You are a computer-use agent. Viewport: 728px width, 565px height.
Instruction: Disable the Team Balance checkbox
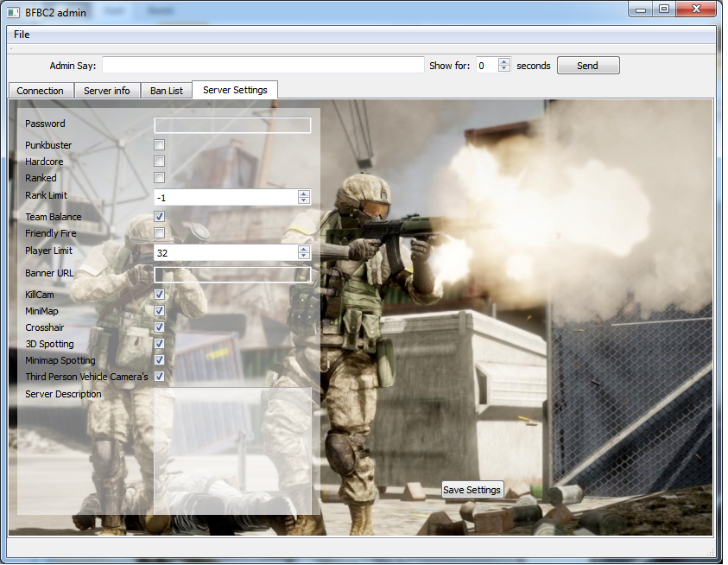(x=160, y=217)
